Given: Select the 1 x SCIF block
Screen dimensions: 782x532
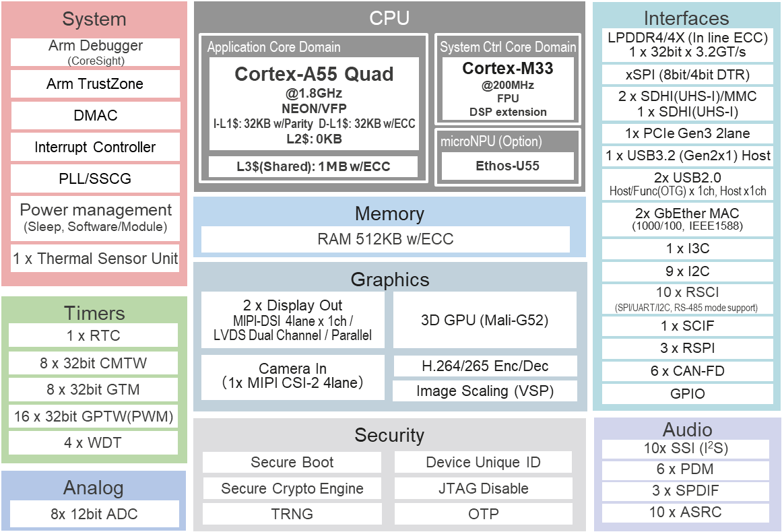Looking at the screenshot, I should (x=687, y=326).
